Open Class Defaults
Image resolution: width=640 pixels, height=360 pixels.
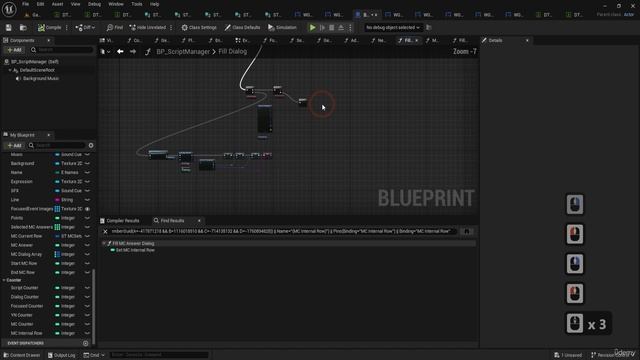pyautogui.click(x=242, y=27)
